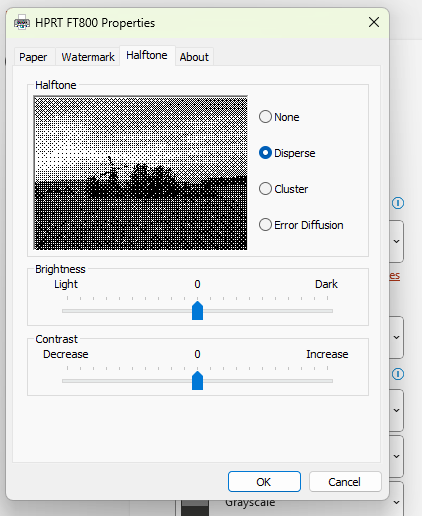Enable Error Diffusion halftone

click(301, 225)
